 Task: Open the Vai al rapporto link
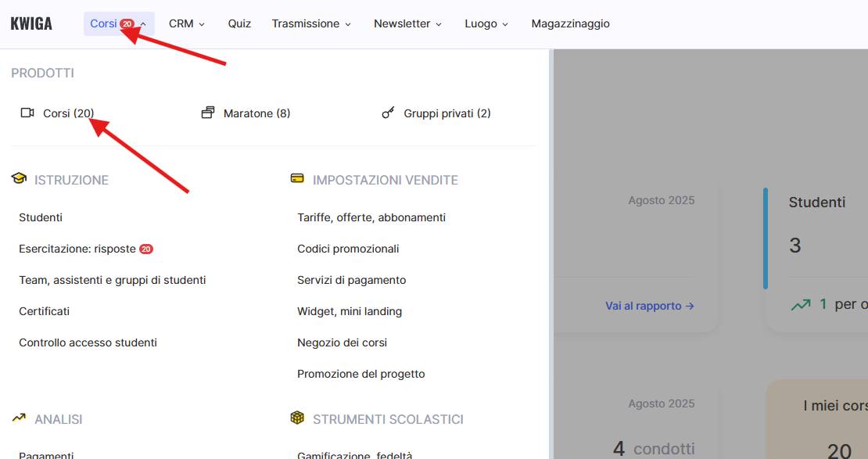pos(649,306)
